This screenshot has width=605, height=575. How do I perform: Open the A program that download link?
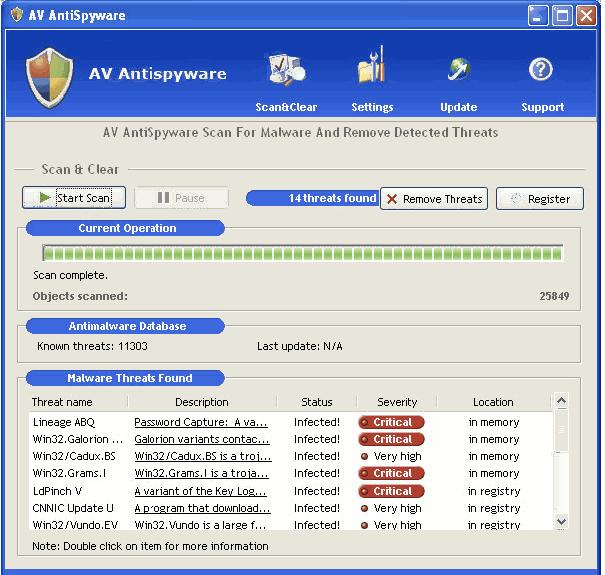click(202, 508)
